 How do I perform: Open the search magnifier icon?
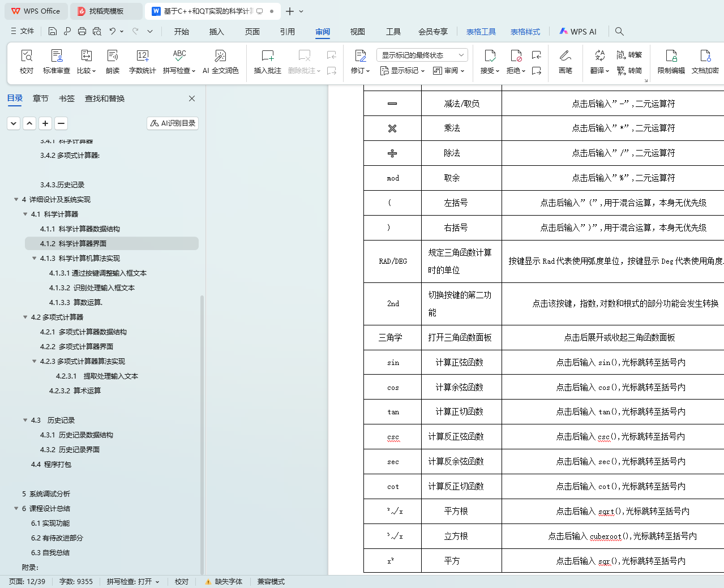click(619, 31)
